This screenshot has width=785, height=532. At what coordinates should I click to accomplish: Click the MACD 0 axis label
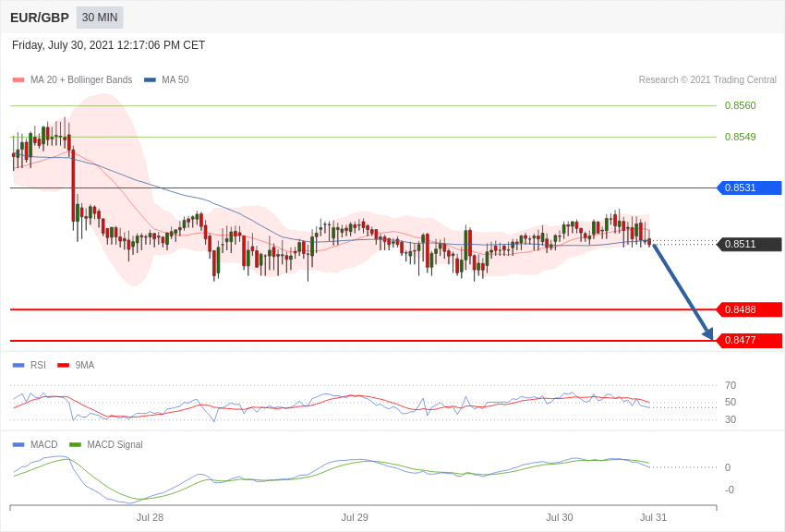(728, 467)
